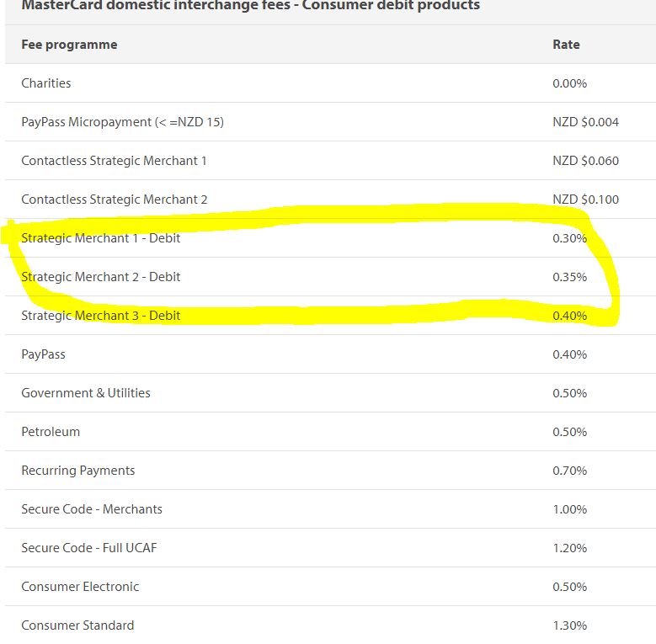Click the PayPass Micropayment fee programme text
The width and height of the screenshot is (656, 644).
122,122
